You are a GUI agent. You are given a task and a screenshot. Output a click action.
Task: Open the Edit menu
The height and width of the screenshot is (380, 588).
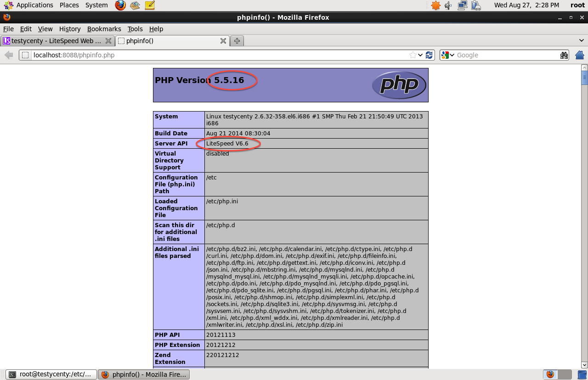(x=26, y=29)
